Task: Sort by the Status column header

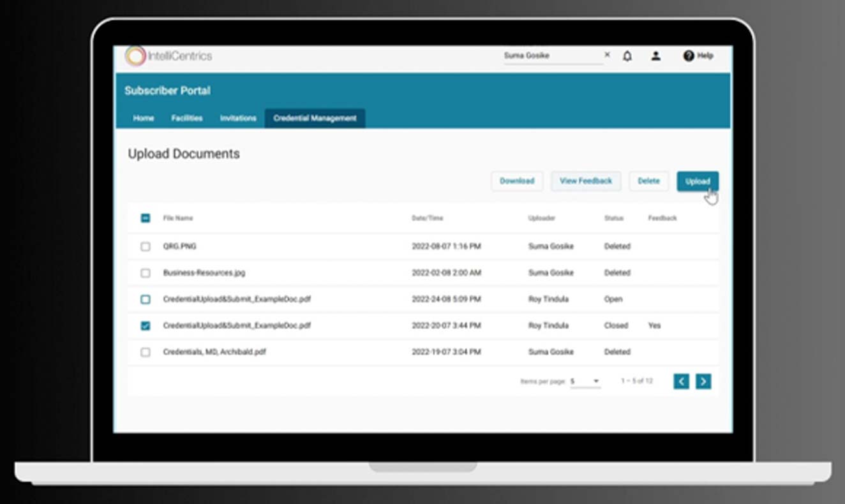Action: coord(613,218)
